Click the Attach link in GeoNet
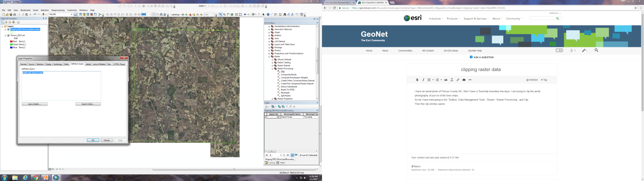Screen dimensions: 644x181 (416, 166)
